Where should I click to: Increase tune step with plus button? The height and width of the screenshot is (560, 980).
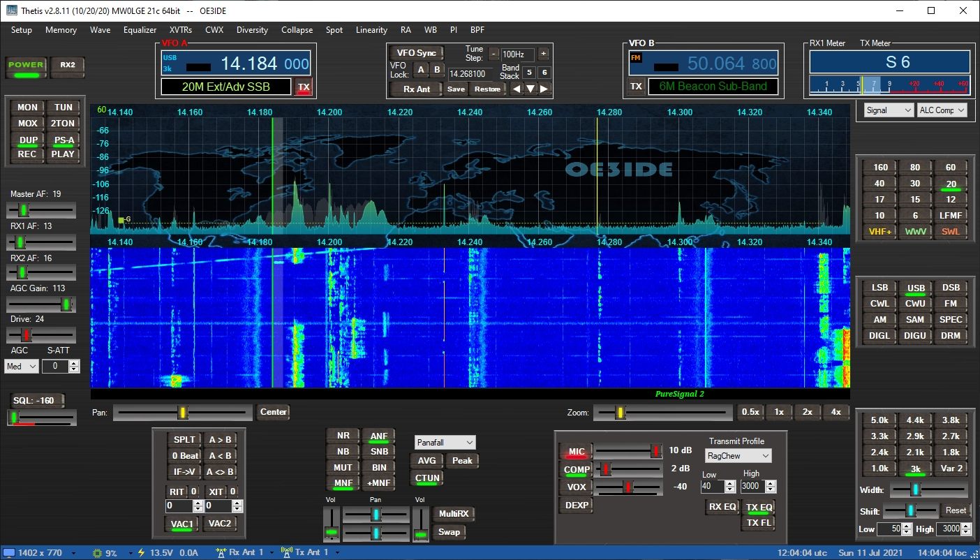click(543, 54)
